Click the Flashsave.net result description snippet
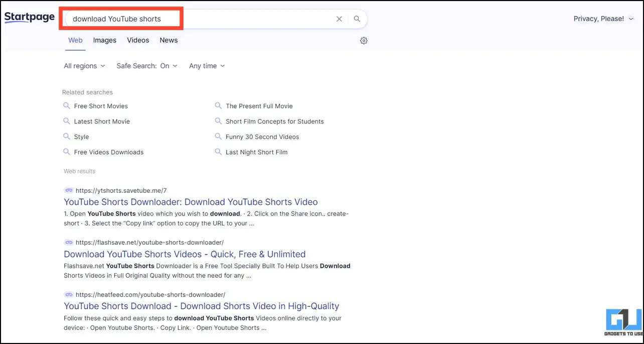This screenshot has height=344, width=644. [x=207, y=271]
